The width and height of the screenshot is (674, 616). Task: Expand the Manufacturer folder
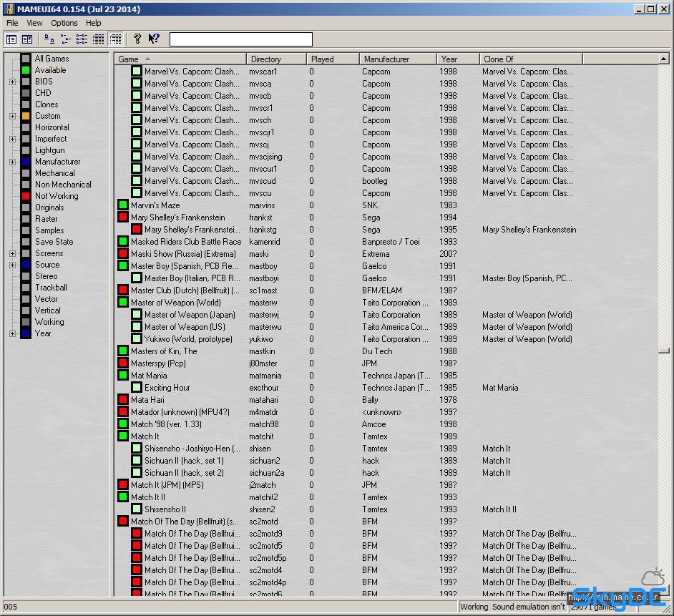tap(12, 162)
